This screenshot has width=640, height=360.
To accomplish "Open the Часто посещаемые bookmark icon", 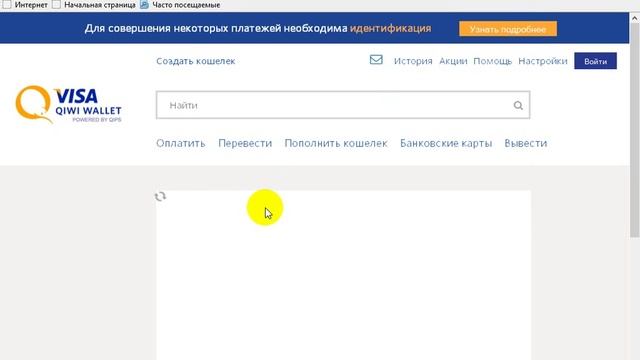I will click(144, 5).
